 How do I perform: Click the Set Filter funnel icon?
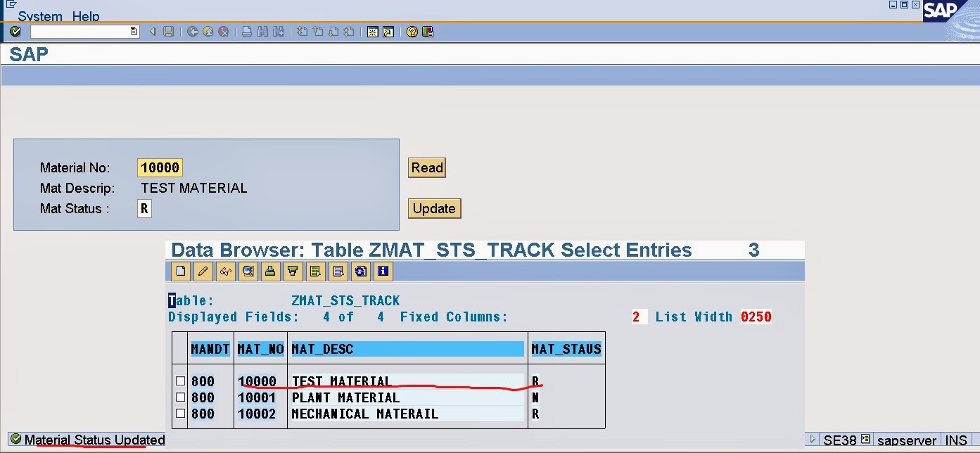coord(293,271)
